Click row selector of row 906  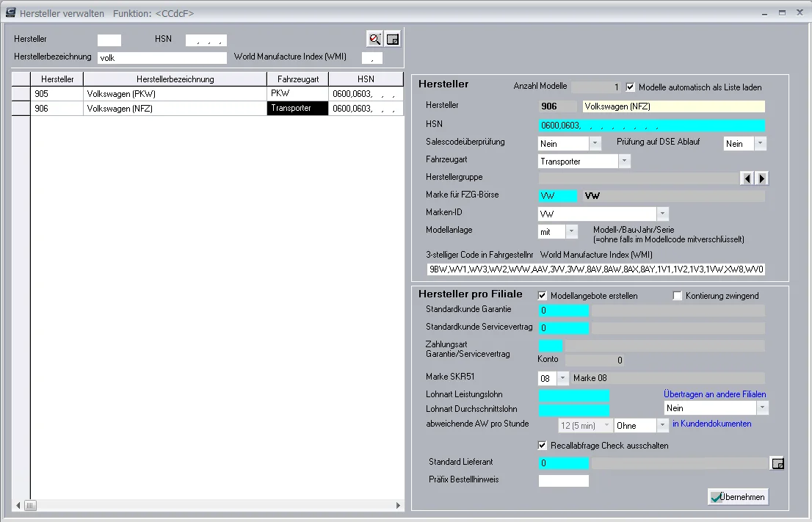[21, 108]
